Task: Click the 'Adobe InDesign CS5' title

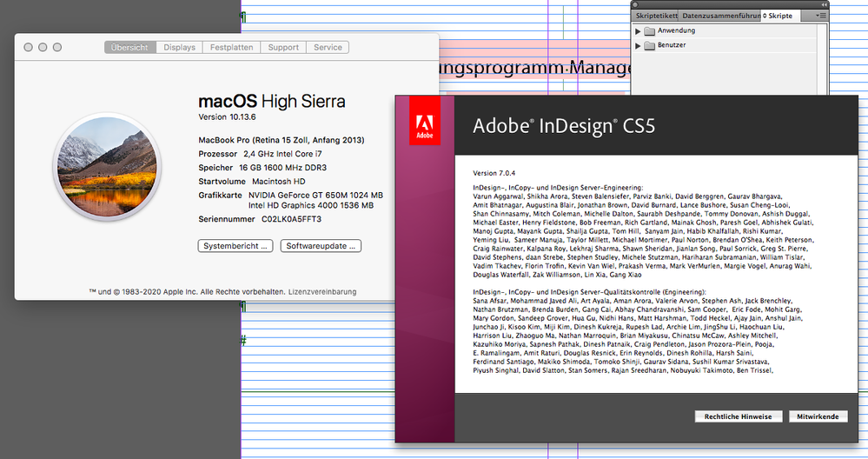Action: pyautogui.click(x=564, y=126)
